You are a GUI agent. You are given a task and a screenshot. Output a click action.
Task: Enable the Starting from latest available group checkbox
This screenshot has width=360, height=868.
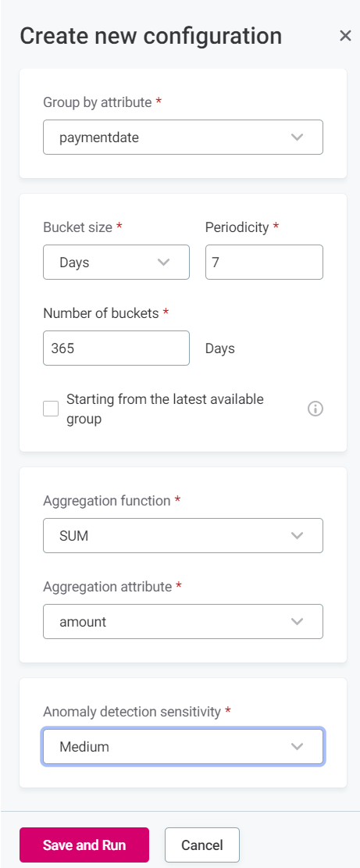pyautogui.click(x=51, y=409)
